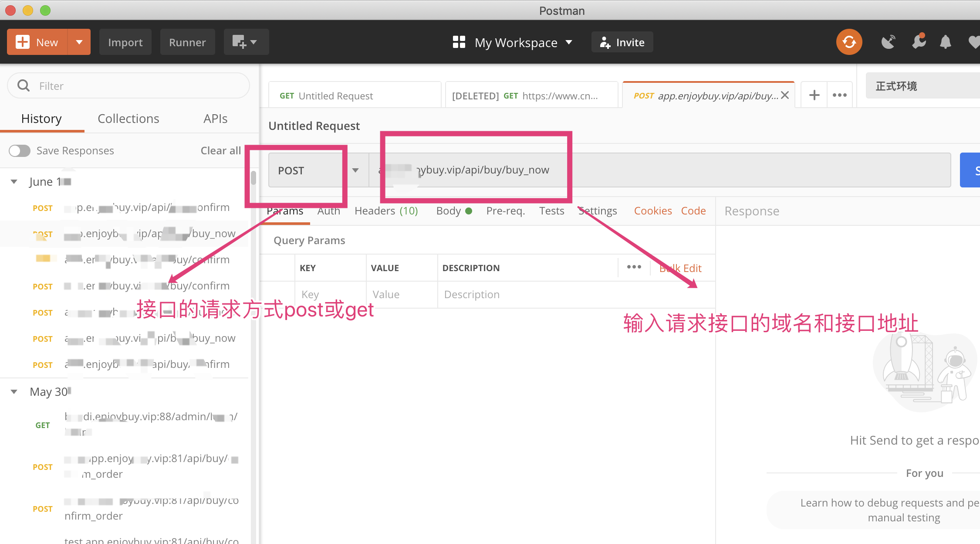Open the Body request tab
The width and height of the screenshot is (980, 544).
click(449, 211)
